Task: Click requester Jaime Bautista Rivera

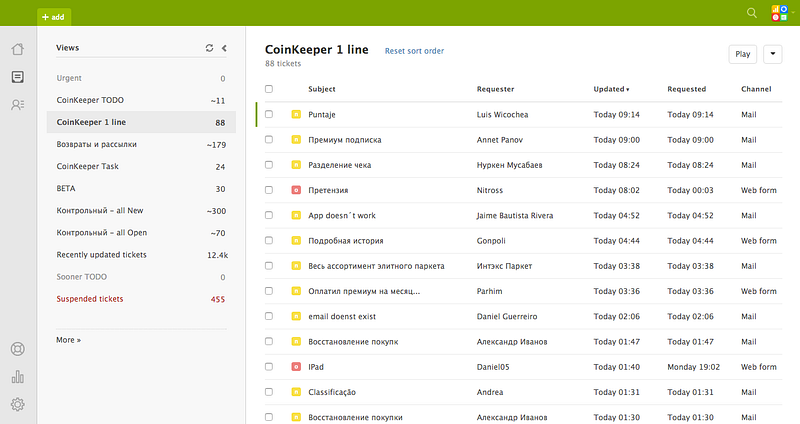Action: tap(515, 216)
